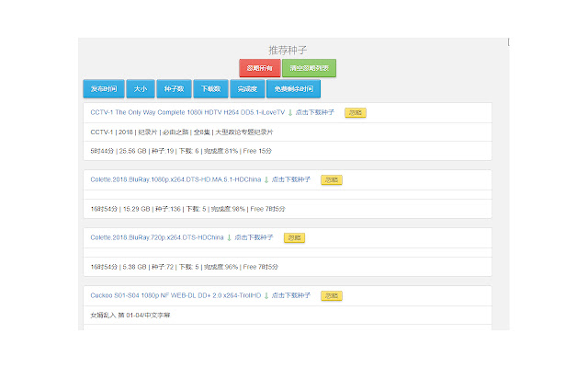Screen dimensions: 588x368
Task: Click the 推荐种子 heading
Action: point(288,50)
